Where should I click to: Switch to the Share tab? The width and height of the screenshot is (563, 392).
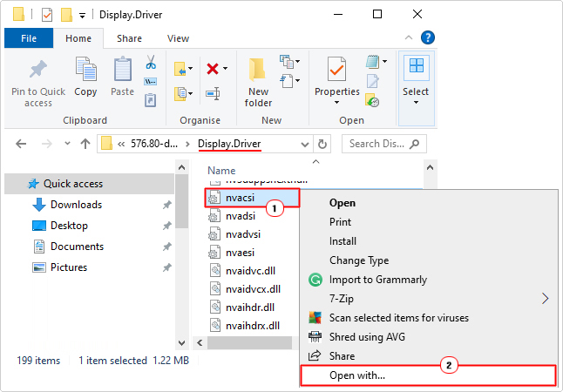[129, 38]
